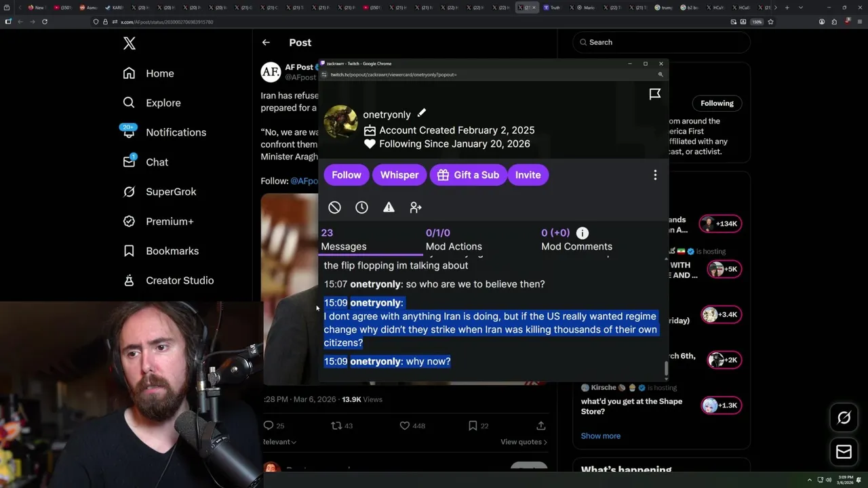This screenshot has width=868, height=488.
Task: Click the Twitch popup URL bar
Action: click(x=488, y=75)
